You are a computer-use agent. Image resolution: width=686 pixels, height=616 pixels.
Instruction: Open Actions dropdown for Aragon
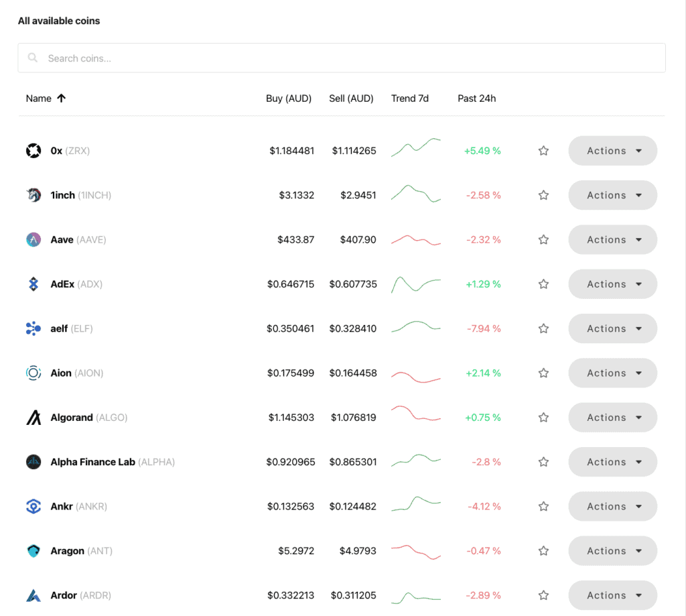pos(612,551)
